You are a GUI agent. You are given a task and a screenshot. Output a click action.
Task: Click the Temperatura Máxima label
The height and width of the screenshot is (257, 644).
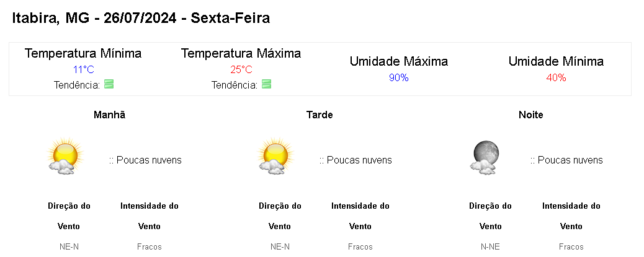click(x=241, y=53)
